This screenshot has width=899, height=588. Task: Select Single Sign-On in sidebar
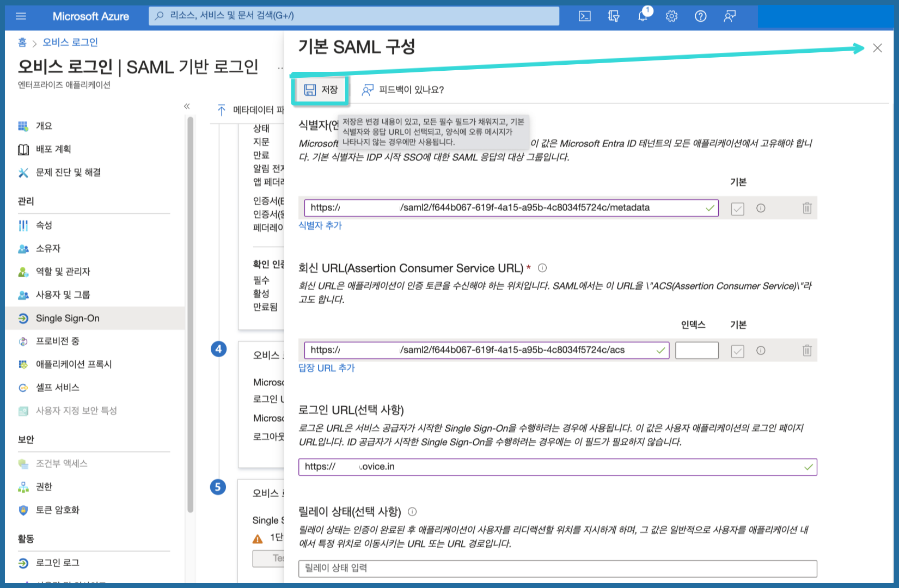95,318
